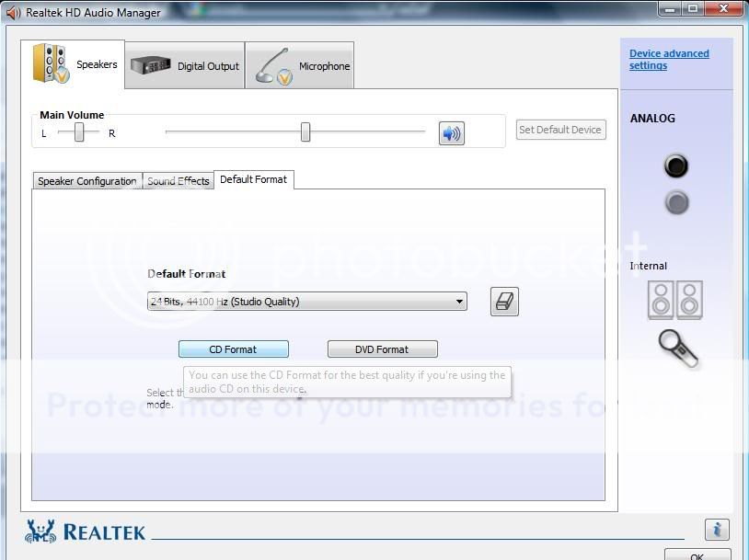The height and width of the screenshot is (560, 749).
Task: Select the internal speakers icon
Action: (x=675, y=300)
